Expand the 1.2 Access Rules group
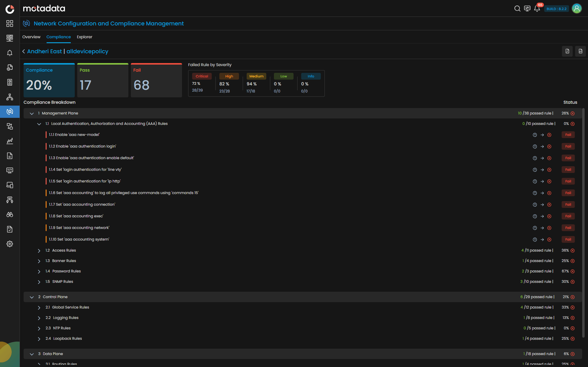 point(39,251)
